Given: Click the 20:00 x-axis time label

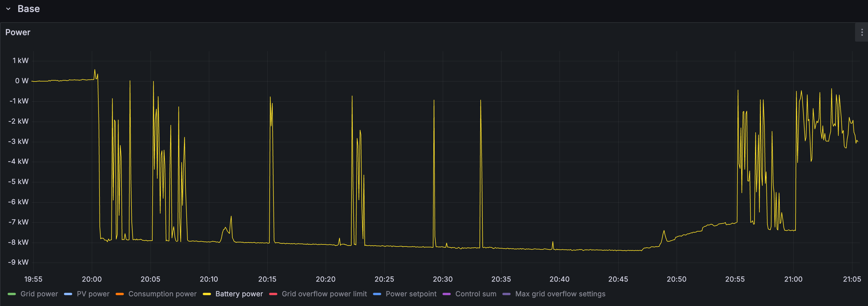Looking at the screenshot, I should [92, 279].
